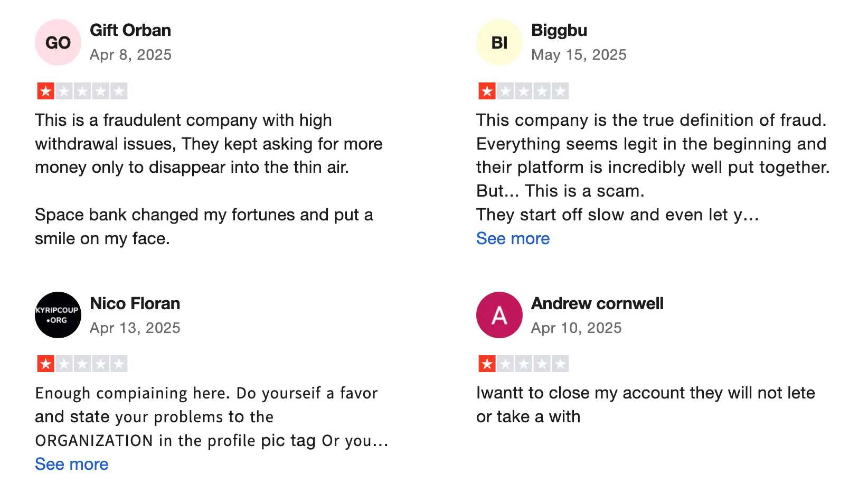This screenshot has width=868, height=501.
Task: Click the May 15, 2025 review date
Action: (579, 54)
